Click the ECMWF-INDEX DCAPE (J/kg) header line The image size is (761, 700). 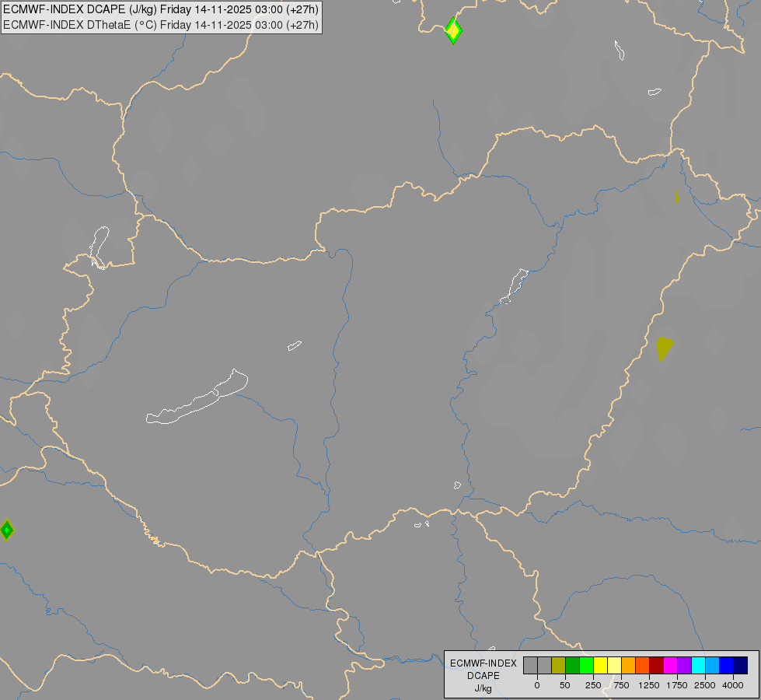coord(161,9)
